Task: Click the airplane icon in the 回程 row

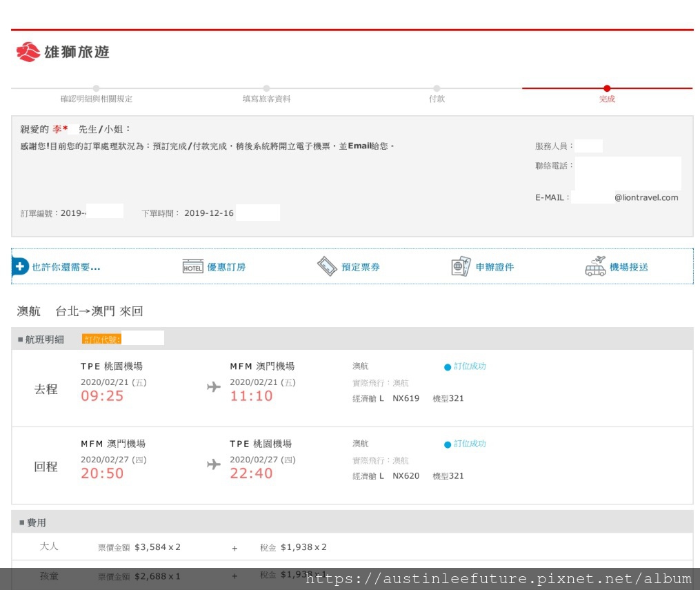Action: (214, 464)
